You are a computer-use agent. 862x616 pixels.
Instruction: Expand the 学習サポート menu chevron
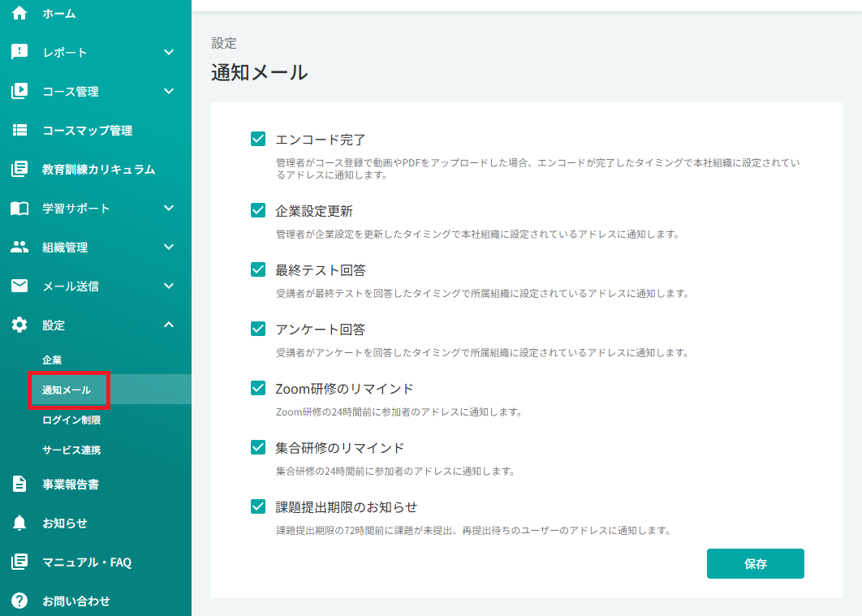coord(169,209)
